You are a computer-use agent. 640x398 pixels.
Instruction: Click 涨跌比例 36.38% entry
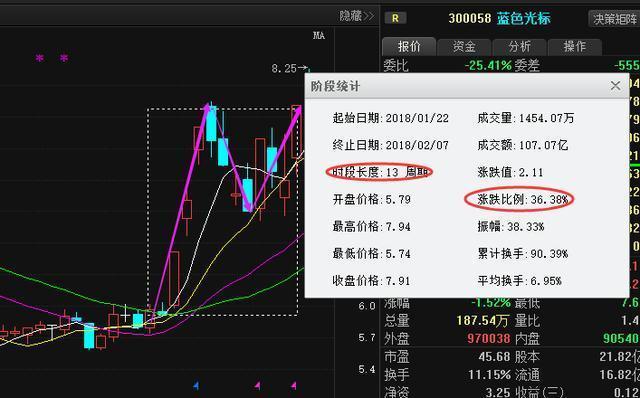(x=522, y=200)
